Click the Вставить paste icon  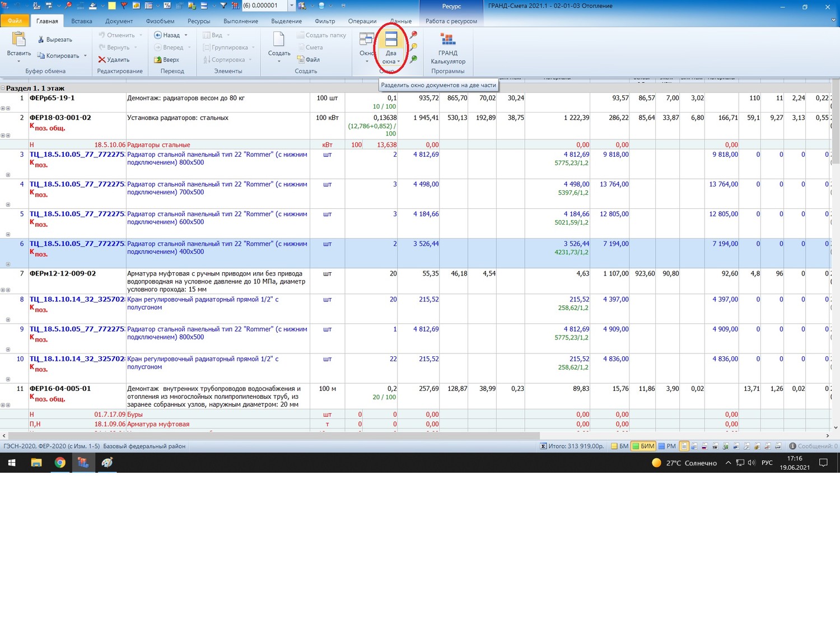point(18,39)
